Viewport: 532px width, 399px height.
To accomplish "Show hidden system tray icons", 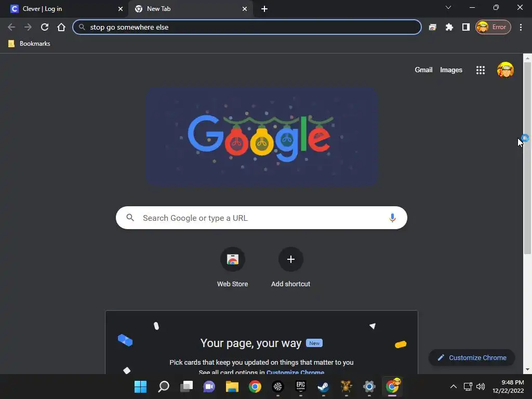I will coord(453,387).
